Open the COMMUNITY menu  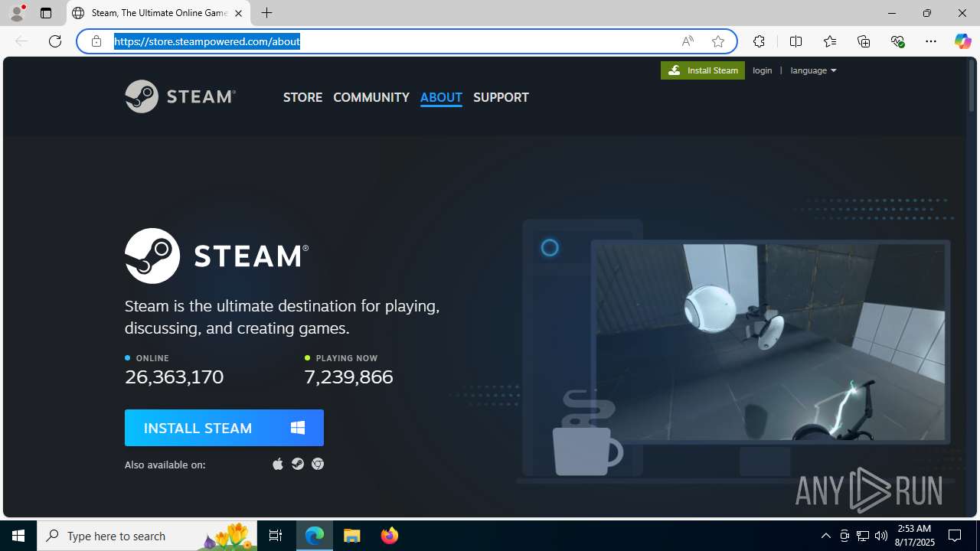tap(371, 97)
